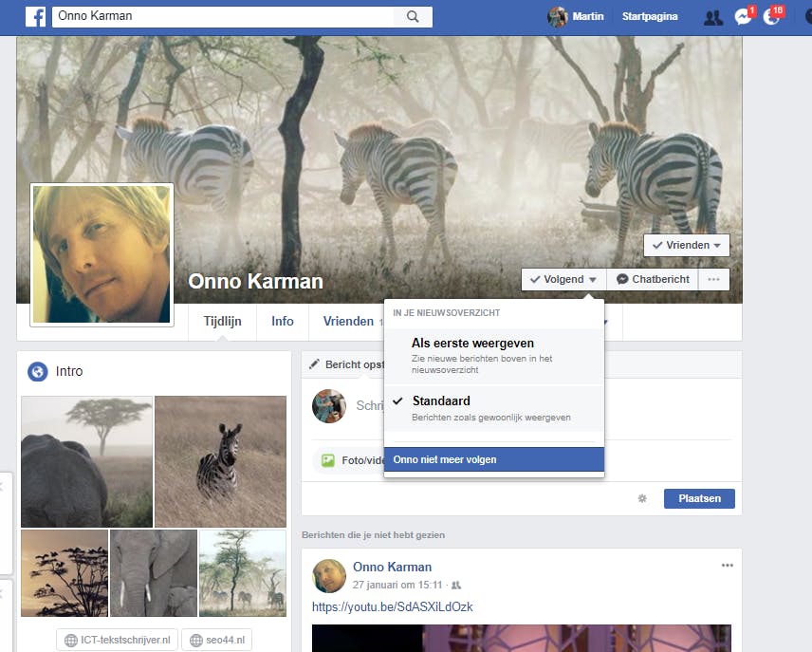The width and height of the screenshot is (812, 652).
Task: Open the seo44.nl website link
Action: 217,640
